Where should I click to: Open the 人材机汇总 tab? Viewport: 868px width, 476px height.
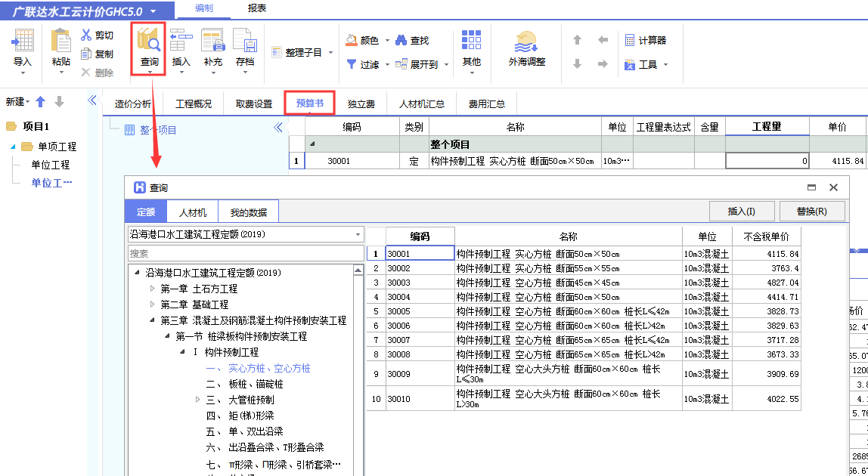pos(423,103)
